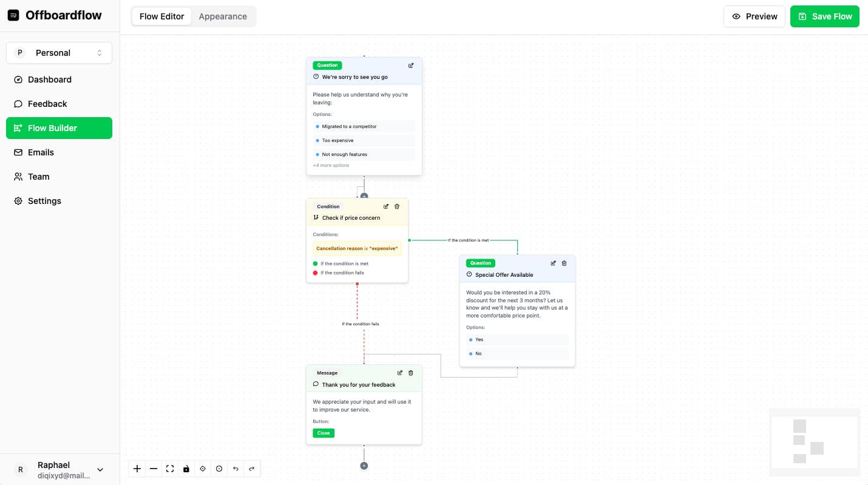The width and height of the screenshot is (868, 485).
Task: Delete the 'Special Offer Available' question node
Action: [564, 263]
